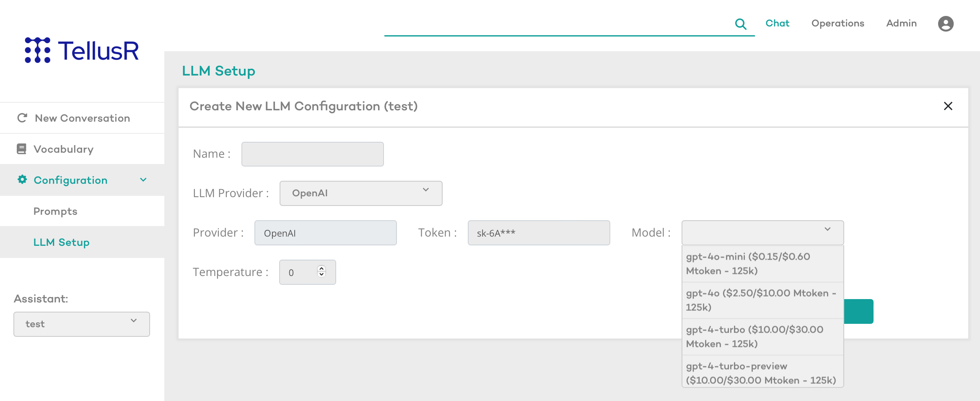Adjust the Temperature stepper arrows

point(321,271)
